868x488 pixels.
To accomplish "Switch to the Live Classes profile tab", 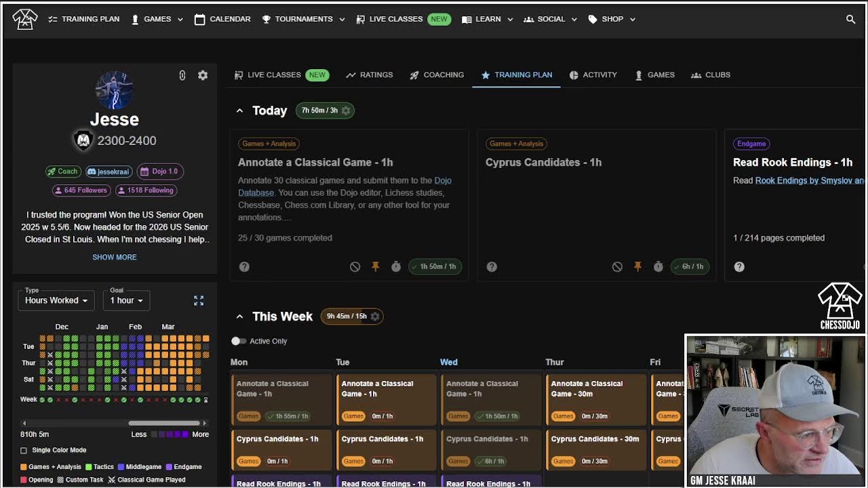I will (281, 75).
